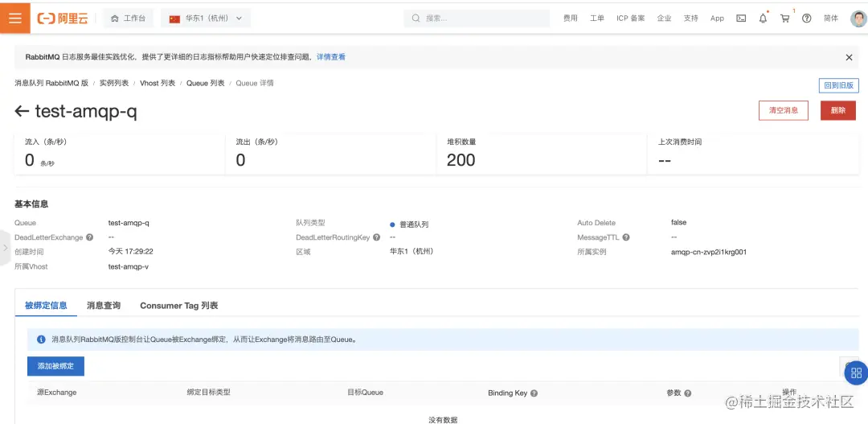Image resolution: width=868 pixels, height=424 pixels.
Task: Select Auto Delete value false
Action: point(678,222)
